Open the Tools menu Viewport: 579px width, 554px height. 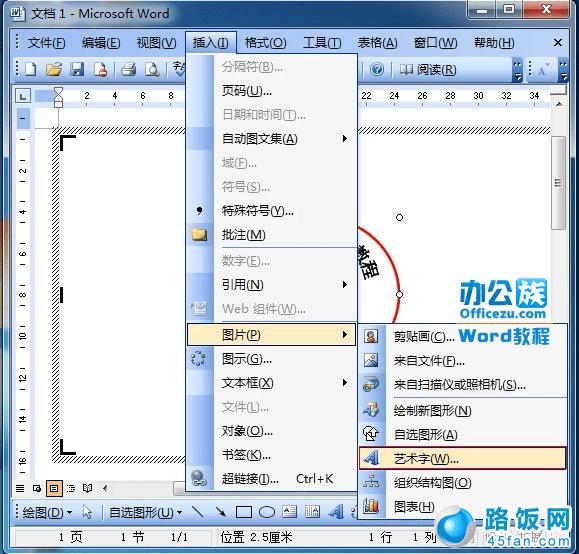pos(322,43)
